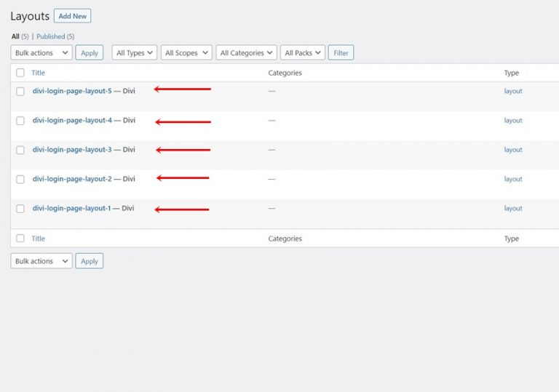Open the top Bulk actions dropdown
559x392 pixels.
pos(41,53)
